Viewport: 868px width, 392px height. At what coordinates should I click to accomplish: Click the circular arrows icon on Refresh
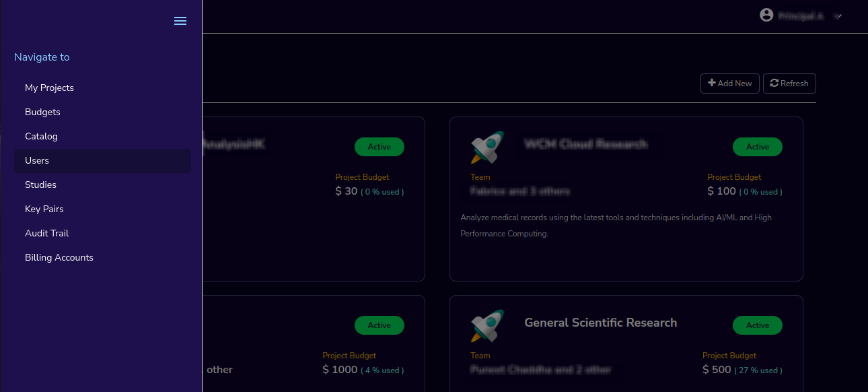pyautogui.click(x=774, y=83)
